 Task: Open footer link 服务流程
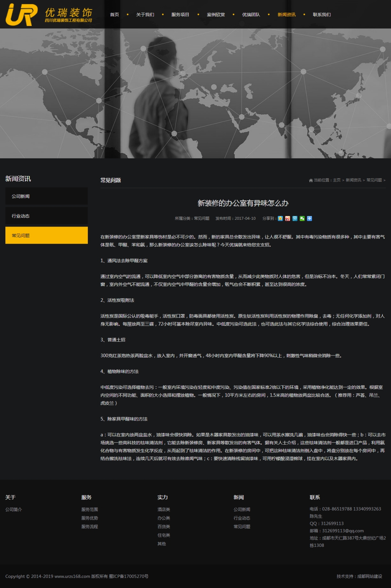90,526
